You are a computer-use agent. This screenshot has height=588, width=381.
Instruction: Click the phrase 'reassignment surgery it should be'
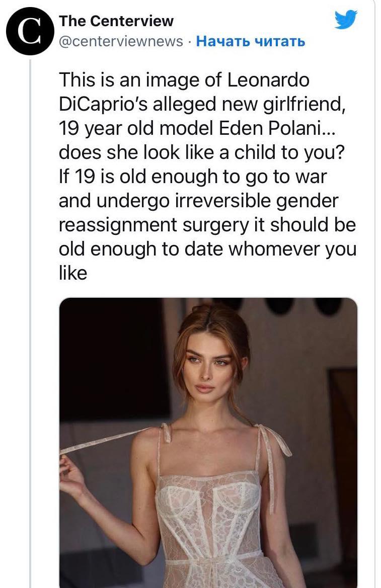pos(207,225)
